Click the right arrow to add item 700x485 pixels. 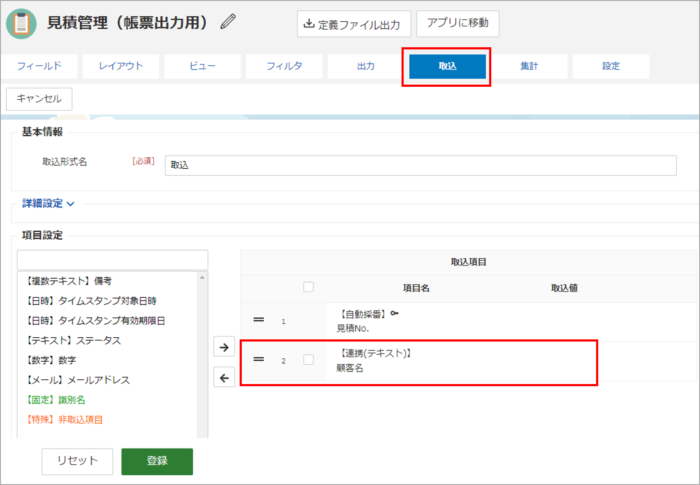tap(224, 347)
